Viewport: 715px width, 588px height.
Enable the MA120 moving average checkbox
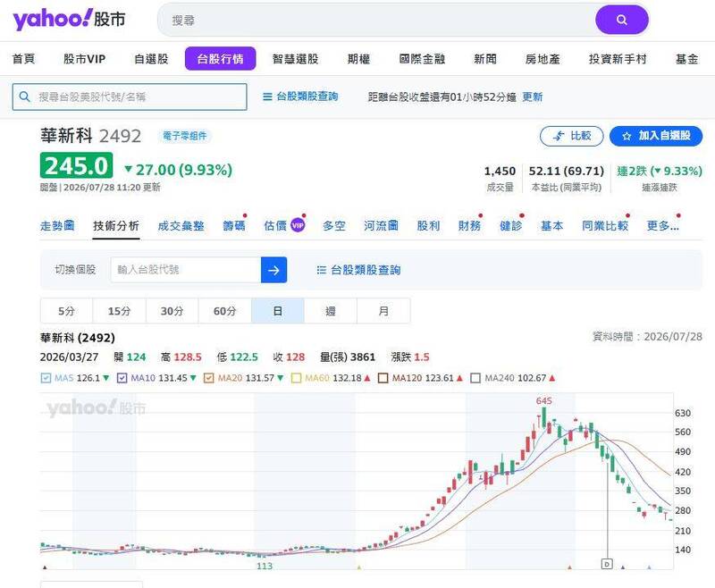coord(383,378)
